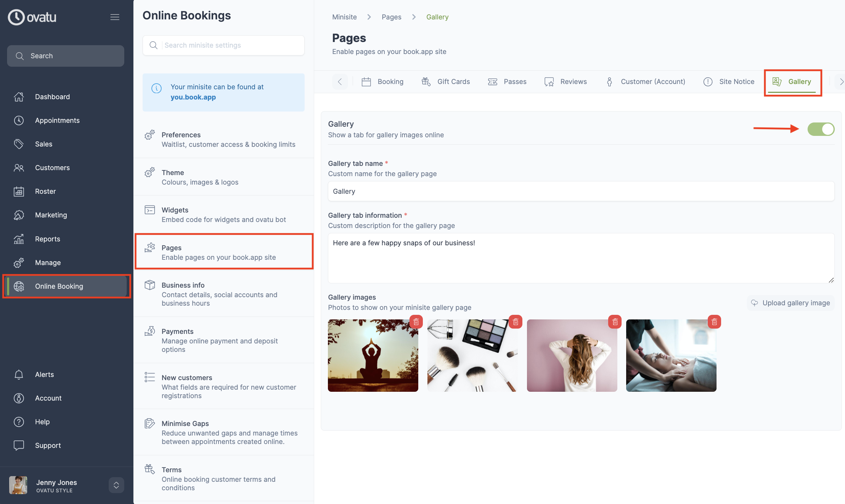Click the Manage gear icon in sidebar
The height and width of the screenshot is (504, 845).
(19, 263)
